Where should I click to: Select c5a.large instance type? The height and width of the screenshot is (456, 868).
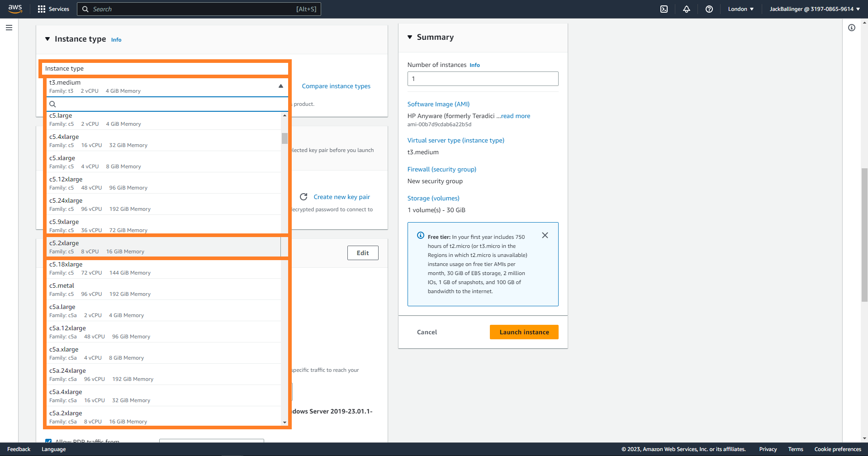[x=164, y=311]
